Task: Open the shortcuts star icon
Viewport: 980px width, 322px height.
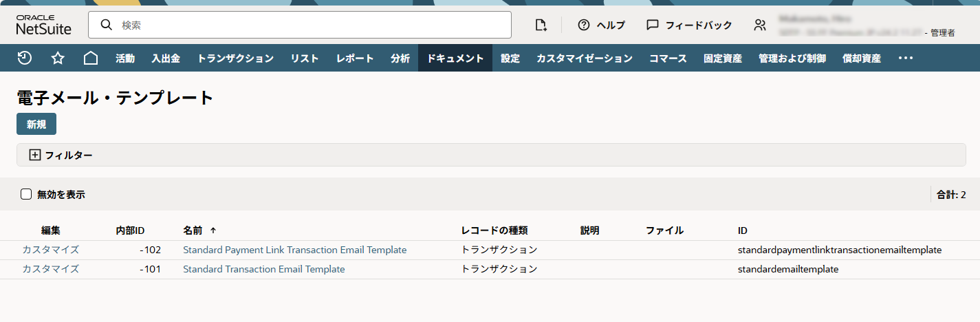Action: tap(58, 58)
